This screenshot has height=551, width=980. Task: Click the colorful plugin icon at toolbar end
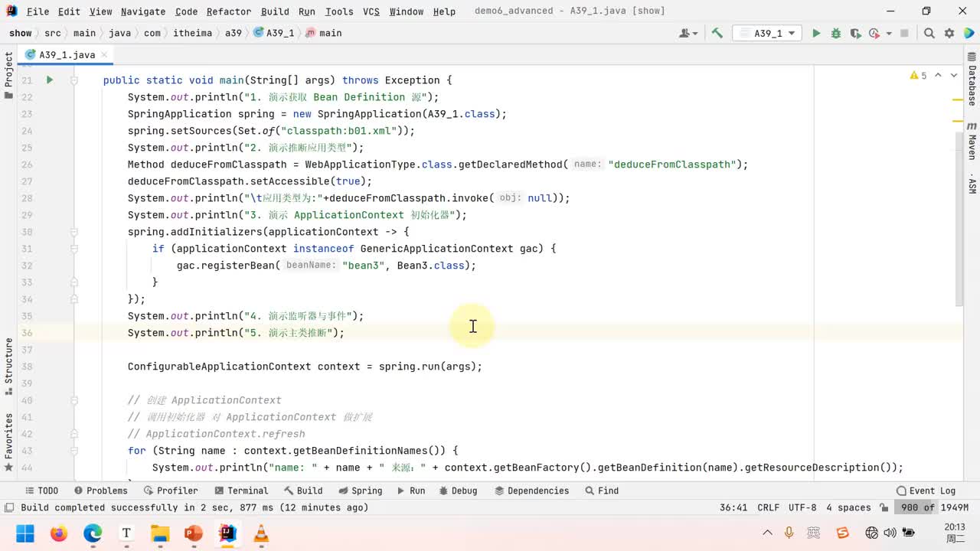pyautogui.click(x=968, y=33)
